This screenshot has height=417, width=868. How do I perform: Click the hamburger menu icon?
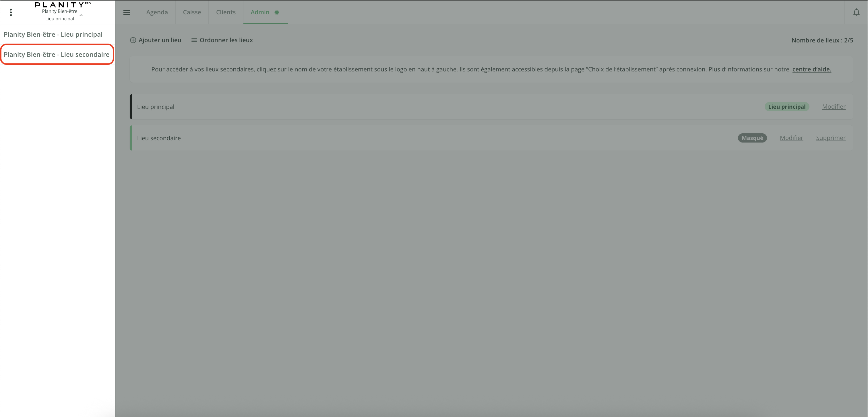click(x=127, y=12)
